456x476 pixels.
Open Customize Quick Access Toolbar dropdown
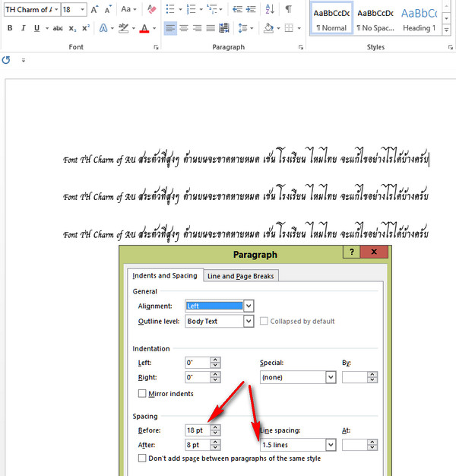tap(24, 60)
